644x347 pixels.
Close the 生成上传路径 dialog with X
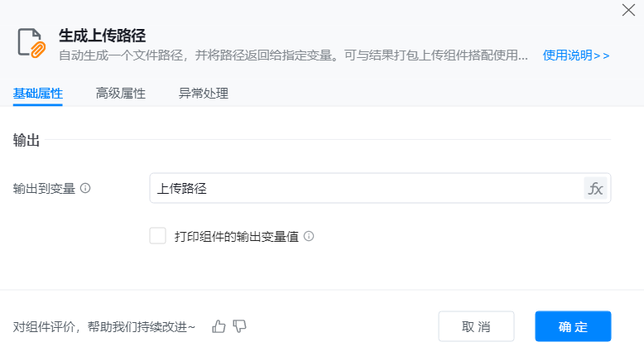(628, 10)
